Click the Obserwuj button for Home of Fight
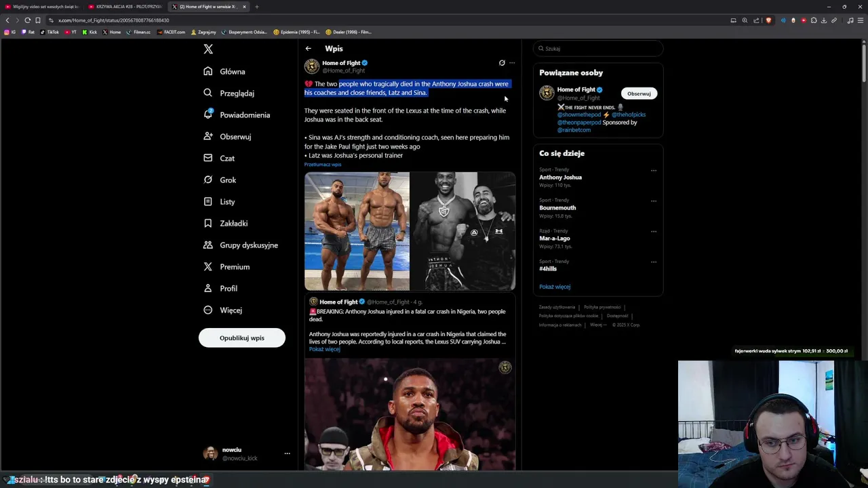 [639, 94]
